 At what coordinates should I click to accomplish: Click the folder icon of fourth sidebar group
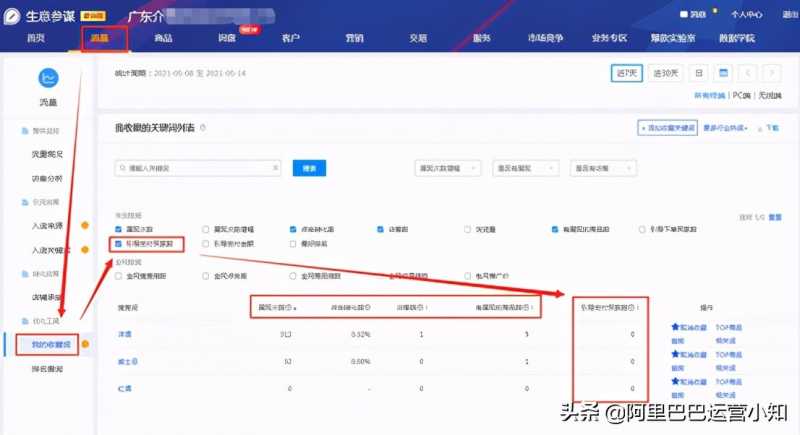25,321
